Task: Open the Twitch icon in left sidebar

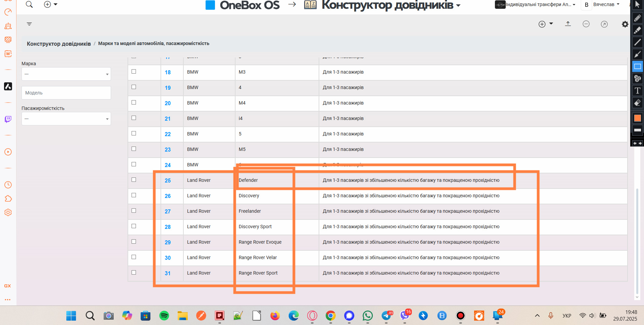Action: click(8, 119)
